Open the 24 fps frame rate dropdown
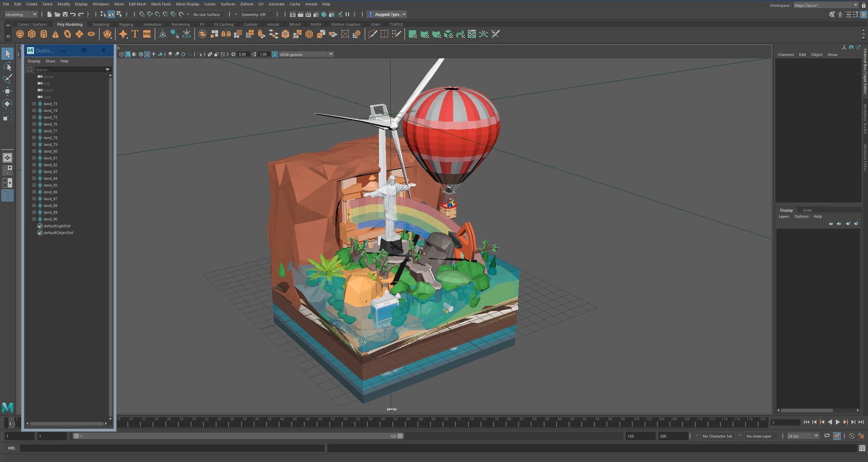 (x=802, y=436)
